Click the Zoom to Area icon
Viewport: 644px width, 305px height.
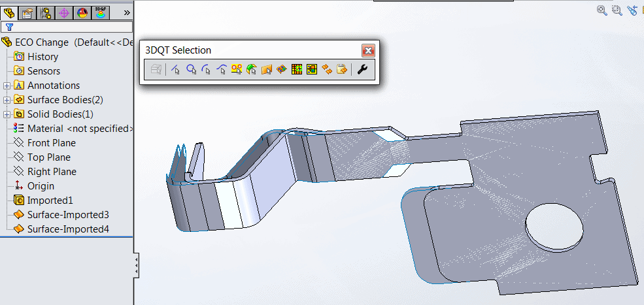click(617, 10)
